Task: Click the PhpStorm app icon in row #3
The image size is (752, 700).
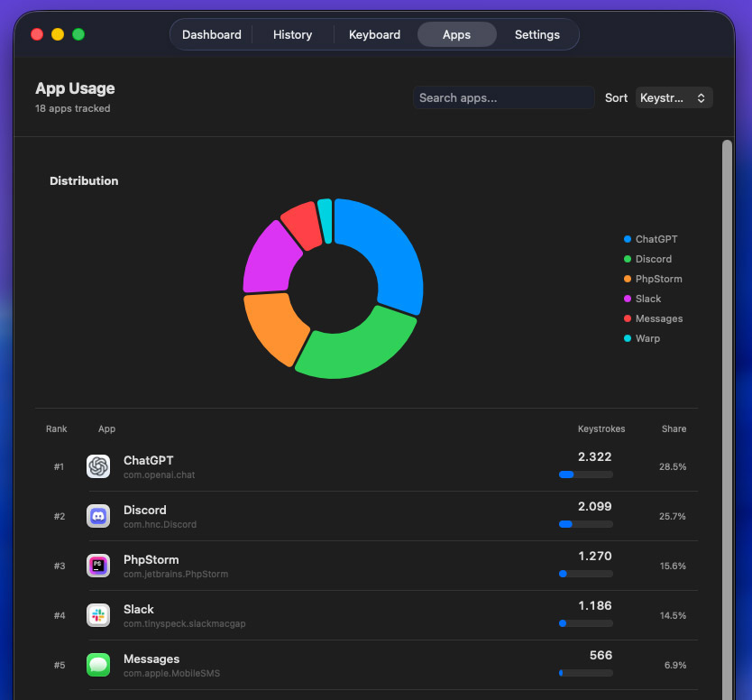Action: pos(98,566)
